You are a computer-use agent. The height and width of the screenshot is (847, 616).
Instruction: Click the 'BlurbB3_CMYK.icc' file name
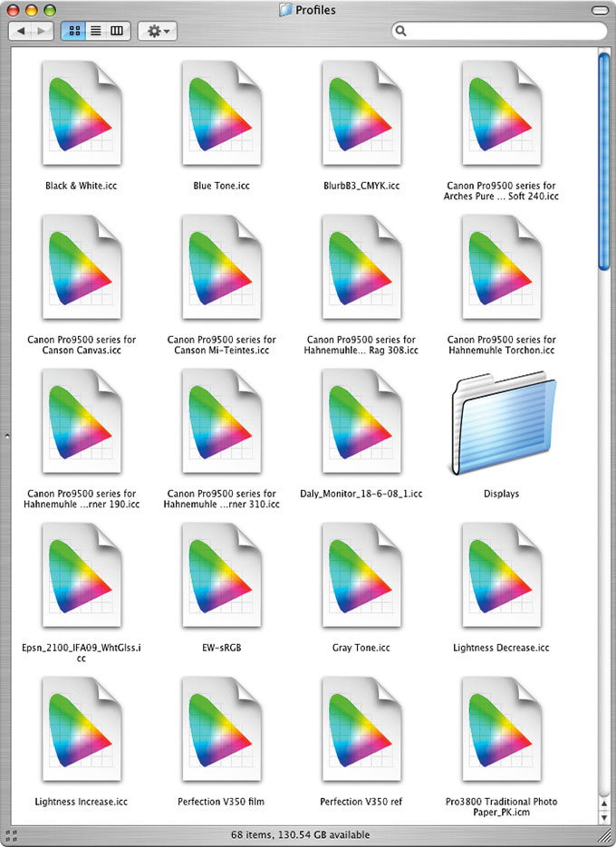(361, 186)
